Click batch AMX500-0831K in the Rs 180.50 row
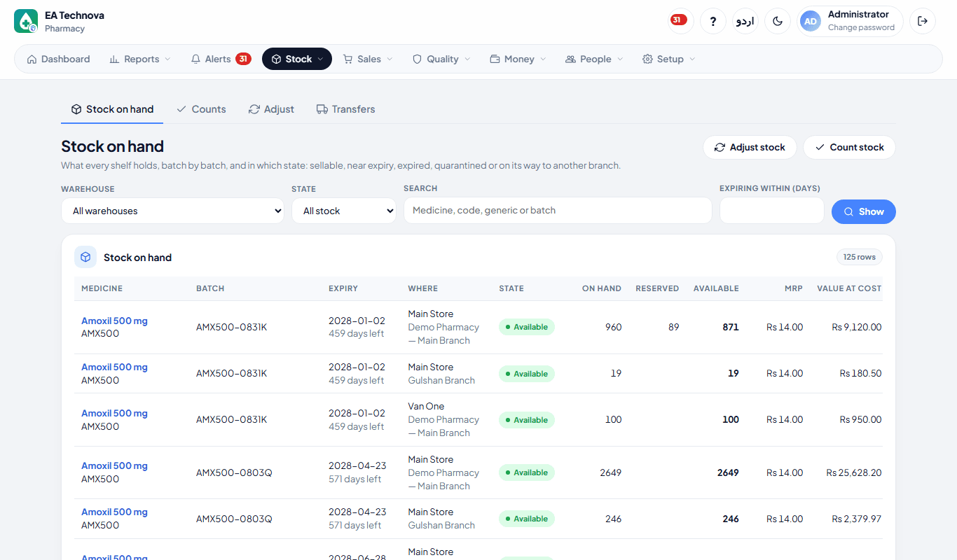957x560 pixels. tap(231, 373)
